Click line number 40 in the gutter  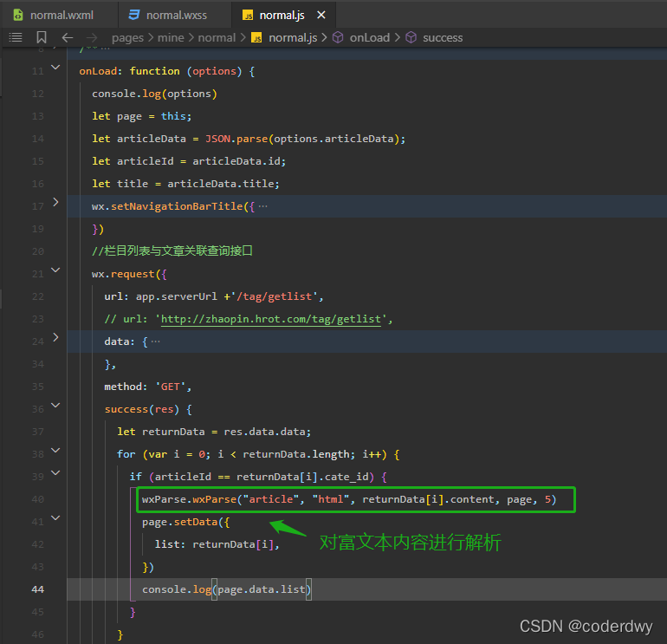point(37,499)
